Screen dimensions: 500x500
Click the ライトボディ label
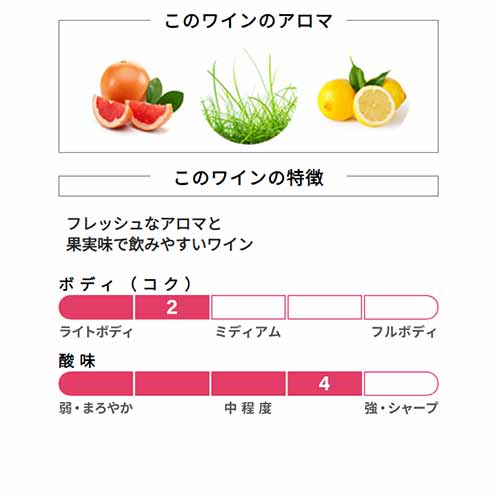pos(96,332)
